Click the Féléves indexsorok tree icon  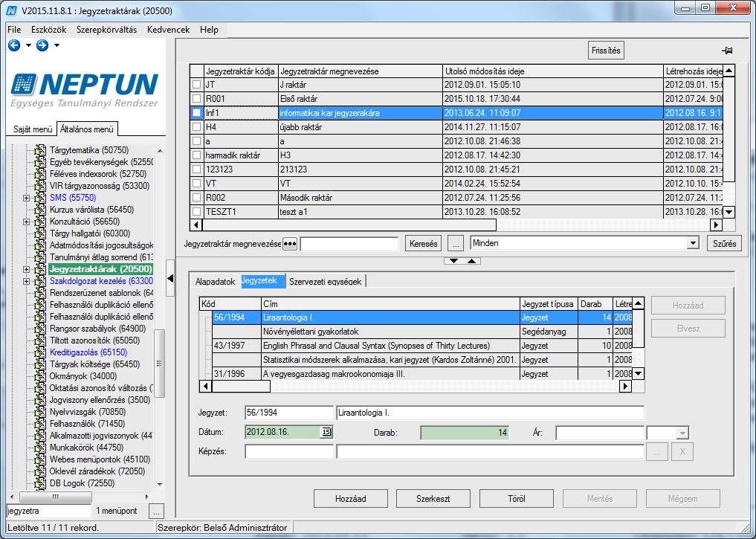[x=40, y=174]
